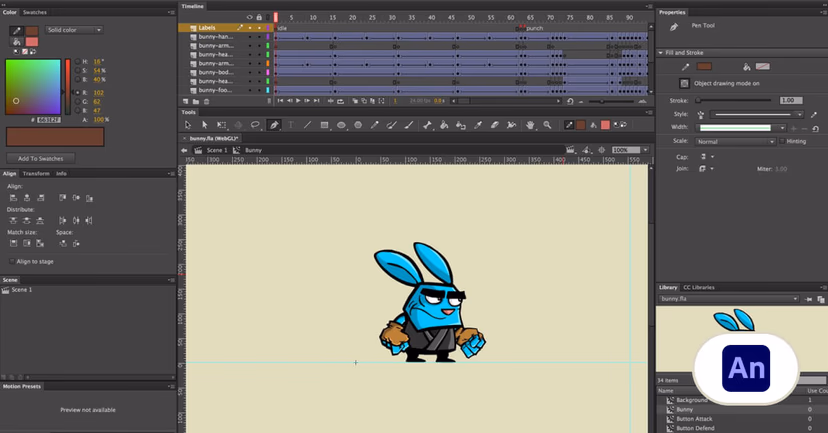Go to first frame in Timeline
Screen dimensions: 828x433
280,101
